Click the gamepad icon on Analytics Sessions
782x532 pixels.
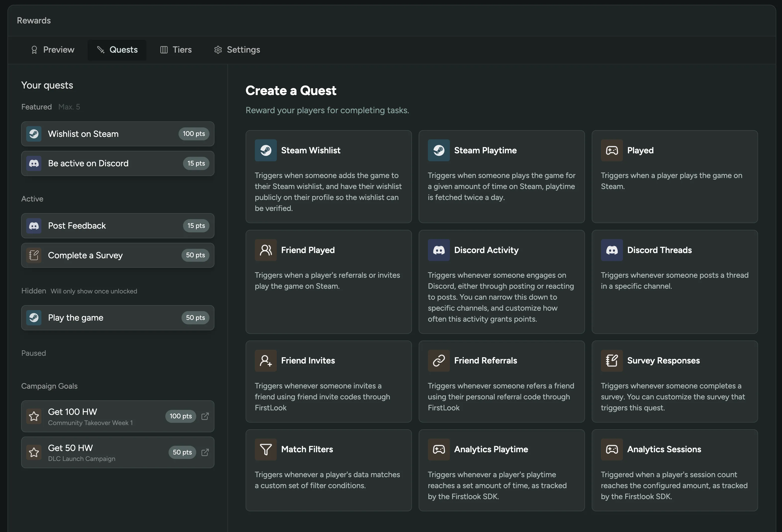point(612,449)
